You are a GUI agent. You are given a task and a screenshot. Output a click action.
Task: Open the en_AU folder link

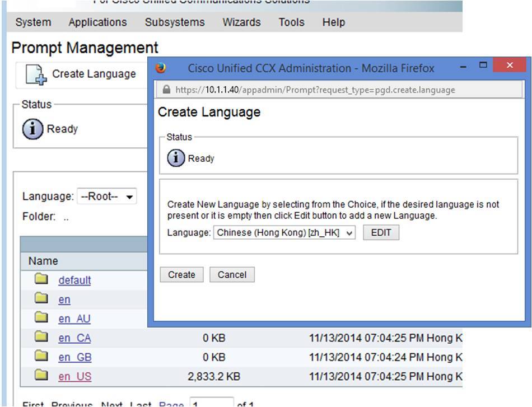point(74,319)
